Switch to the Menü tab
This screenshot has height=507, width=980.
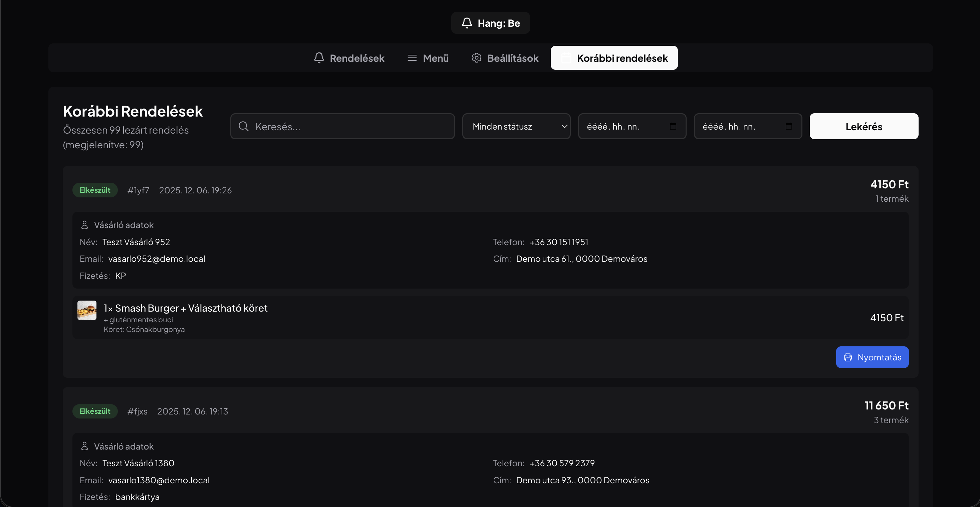click(x=428, y=58)
